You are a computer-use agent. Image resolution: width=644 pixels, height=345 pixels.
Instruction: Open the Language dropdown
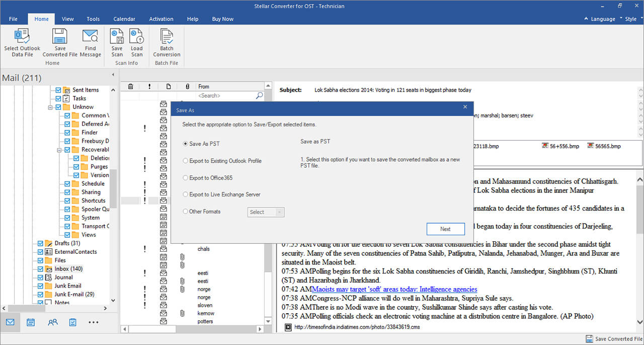tap(603, 19)
